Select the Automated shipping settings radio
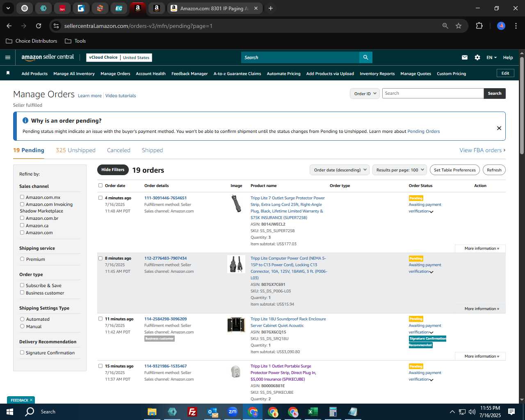 pyautogui.click(x=22, y=319)
